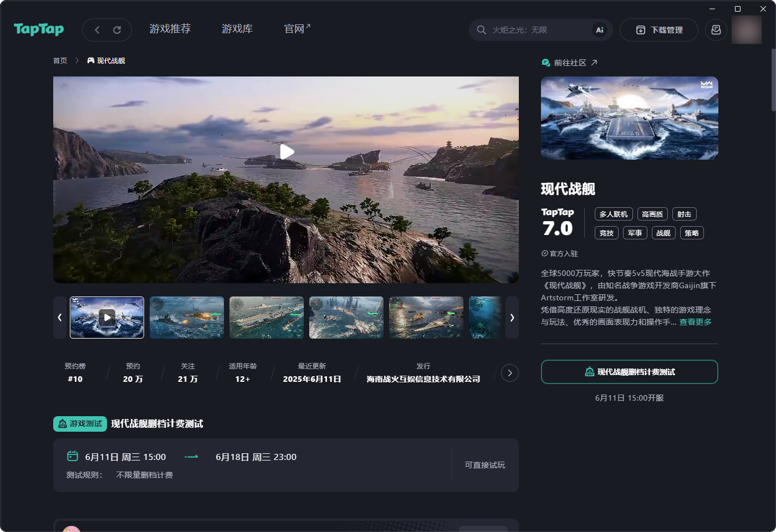
Task: Click the TapTap logo
Action: click(x=39, y=29)
